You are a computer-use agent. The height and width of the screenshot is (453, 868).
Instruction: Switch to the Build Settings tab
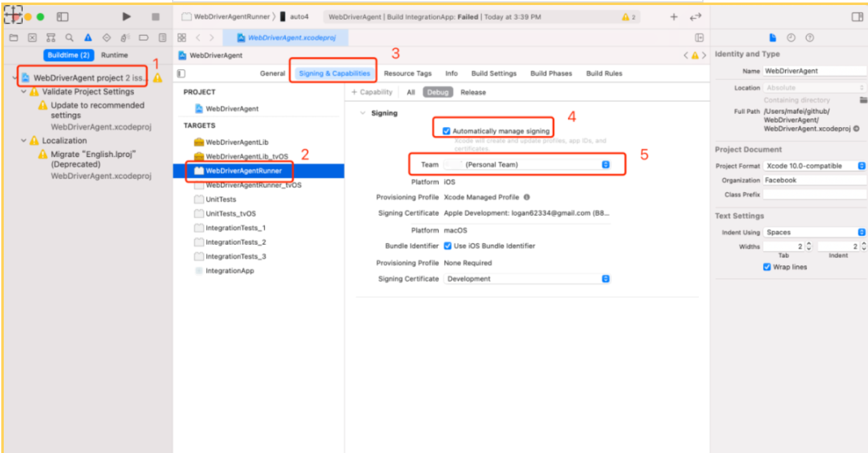[493, 73]
